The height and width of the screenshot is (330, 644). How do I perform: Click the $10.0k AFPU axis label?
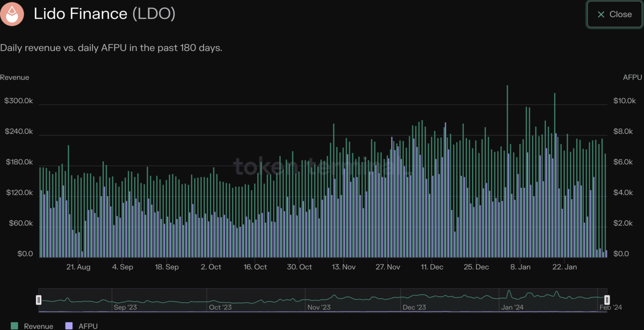tap(624, 101)
